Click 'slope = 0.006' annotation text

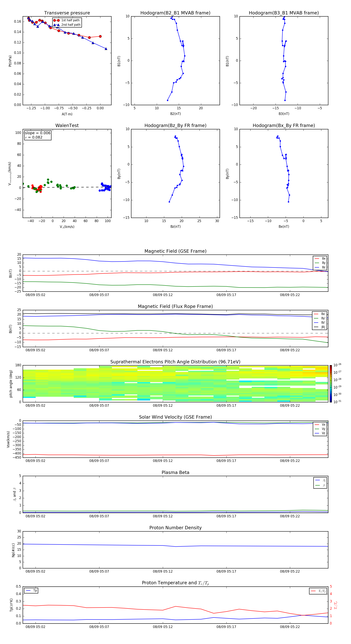point(38,133)
